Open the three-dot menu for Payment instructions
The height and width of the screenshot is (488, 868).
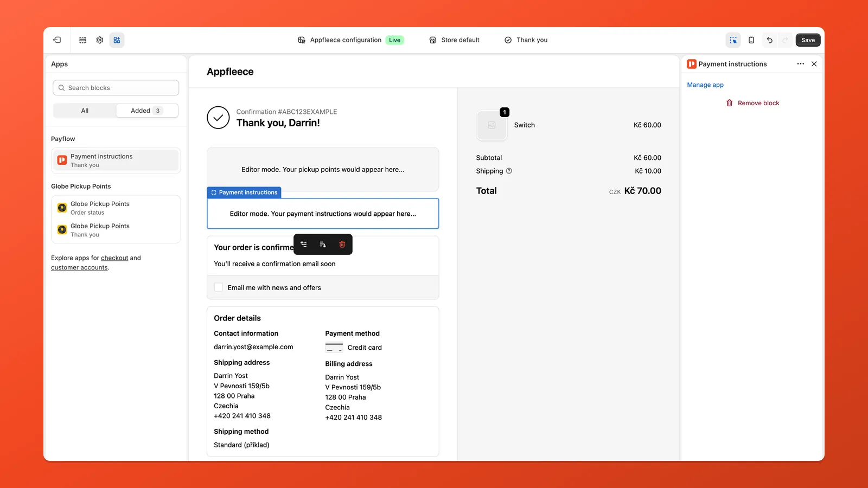pyautogui.click(x=801, y=64)
